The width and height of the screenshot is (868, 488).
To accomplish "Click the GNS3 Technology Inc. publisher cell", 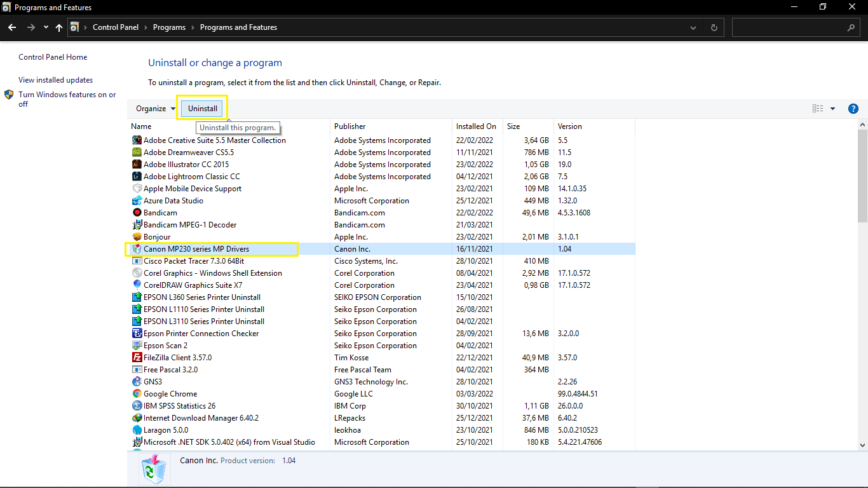I will point(371,382).
